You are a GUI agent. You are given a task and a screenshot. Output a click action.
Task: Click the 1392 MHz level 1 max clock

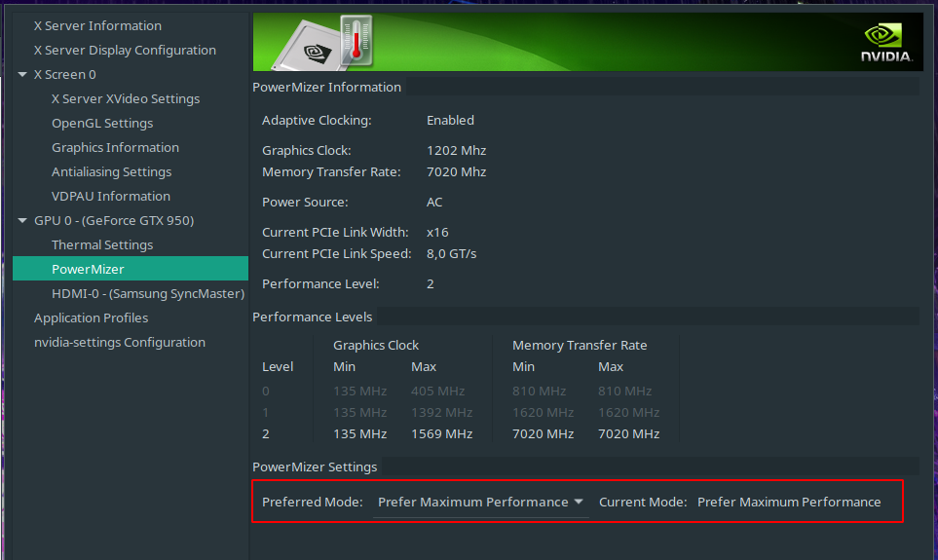pos(441,412)
